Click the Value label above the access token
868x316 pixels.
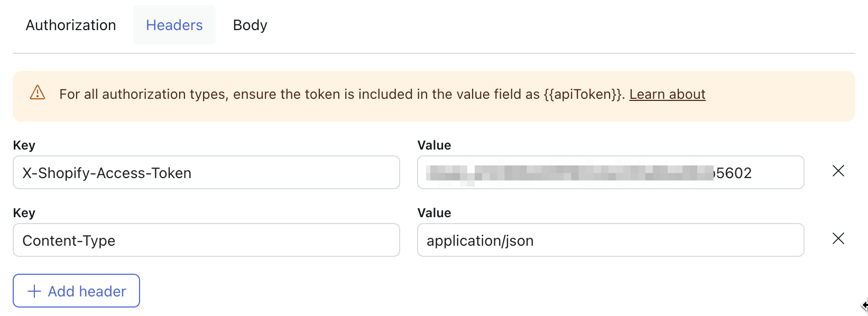pyautogui.click(x=434, y=145)
